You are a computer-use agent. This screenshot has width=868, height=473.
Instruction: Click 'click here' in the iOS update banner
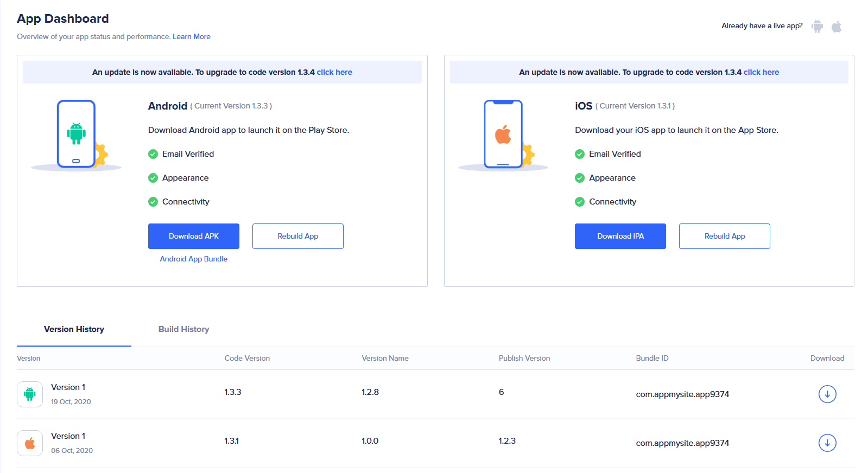pos(761,72)
